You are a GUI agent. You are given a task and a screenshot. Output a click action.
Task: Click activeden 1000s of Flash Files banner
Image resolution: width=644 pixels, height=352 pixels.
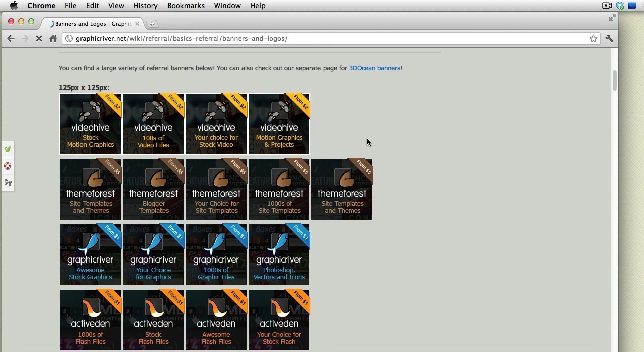coord(91,320)
